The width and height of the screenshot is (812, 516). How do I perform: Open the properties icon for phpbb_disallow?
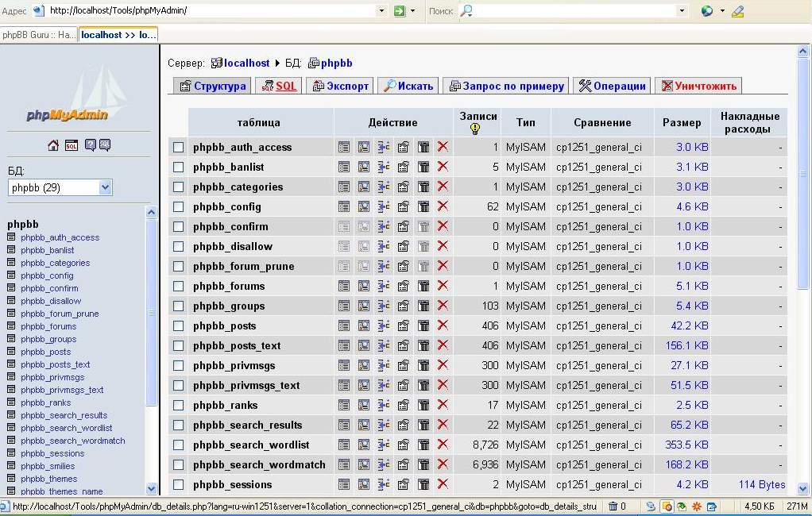[404, 246]
